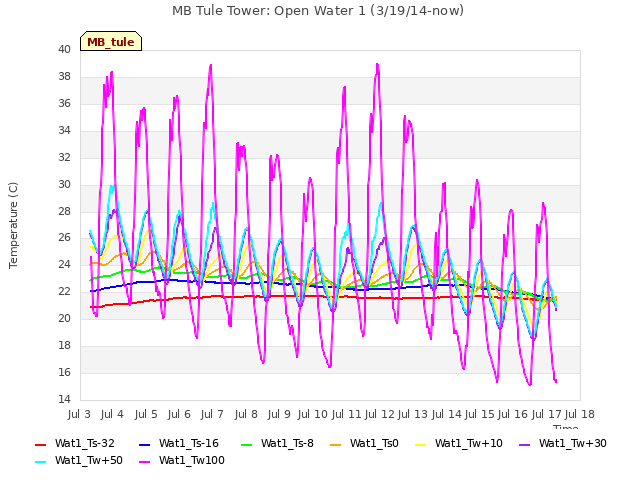Screen dimensions: 640x480
Task: Click the Wat1_Ts-32 legend label
Action: pos(84,443)
